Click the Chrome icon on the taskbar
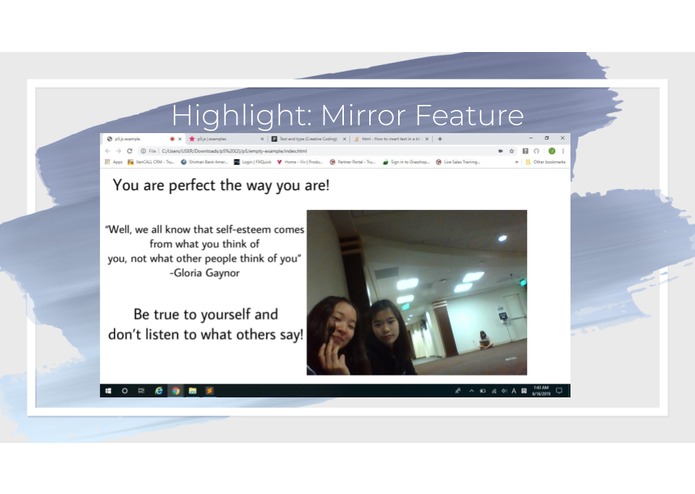This screenshot has width=695, height=494. point(176,391)
